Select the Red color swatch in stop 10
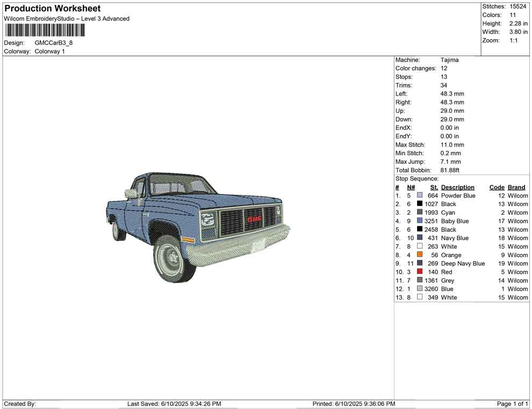The height and width of the screenshot is (409, 532). (420, 272)
